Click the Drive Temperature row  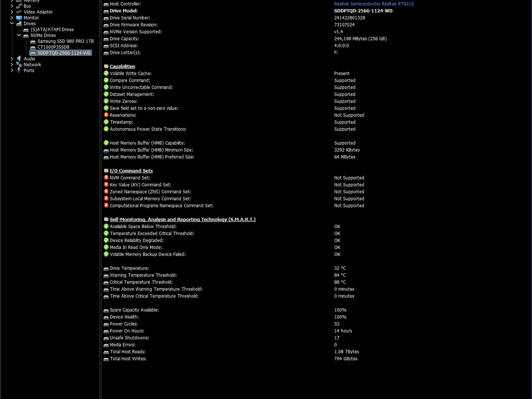(x=129, y=268)
